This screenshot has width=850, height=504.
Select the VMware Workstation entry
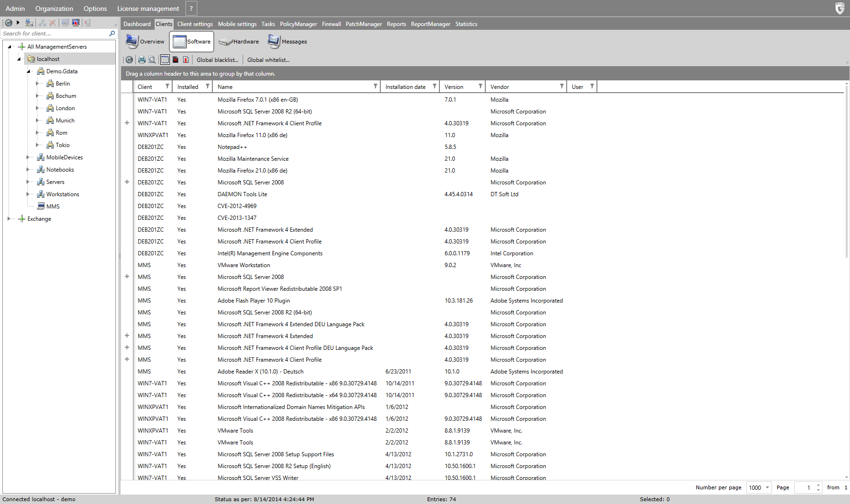(x=244, y=265)
